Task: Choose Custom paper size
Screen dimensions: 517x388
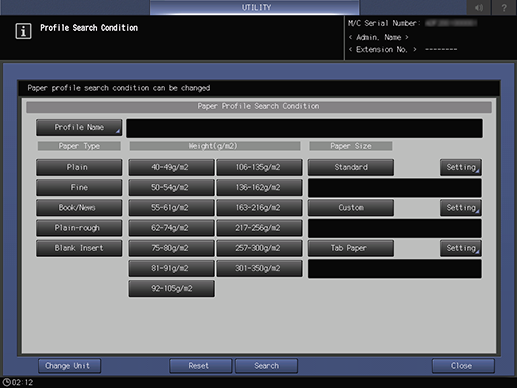Action: (351, 208)
